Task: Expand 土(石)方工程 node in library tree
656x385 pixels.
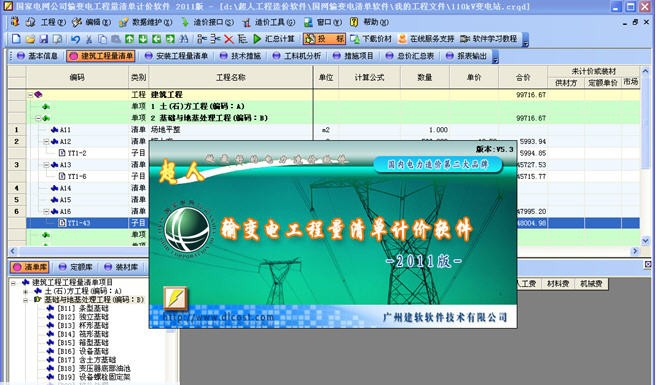Action: 26,291
